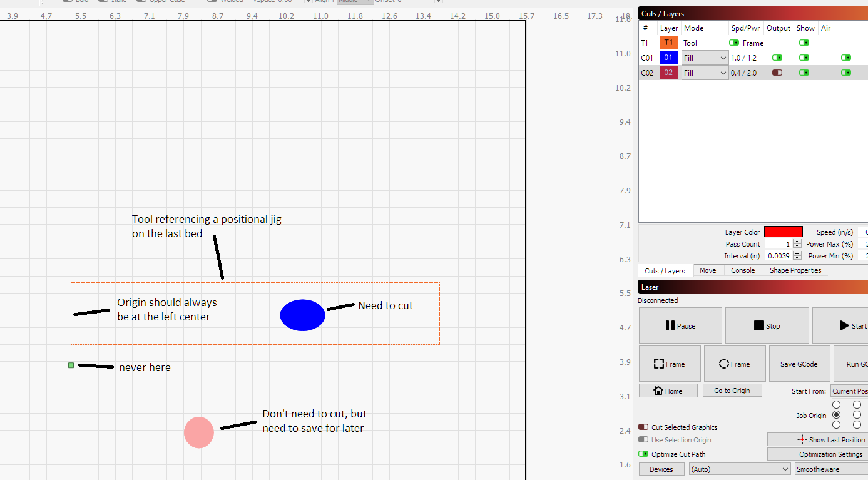Click the Pause button in Laser panel
This screenshot has width=868, height=480.
[680, 325]
